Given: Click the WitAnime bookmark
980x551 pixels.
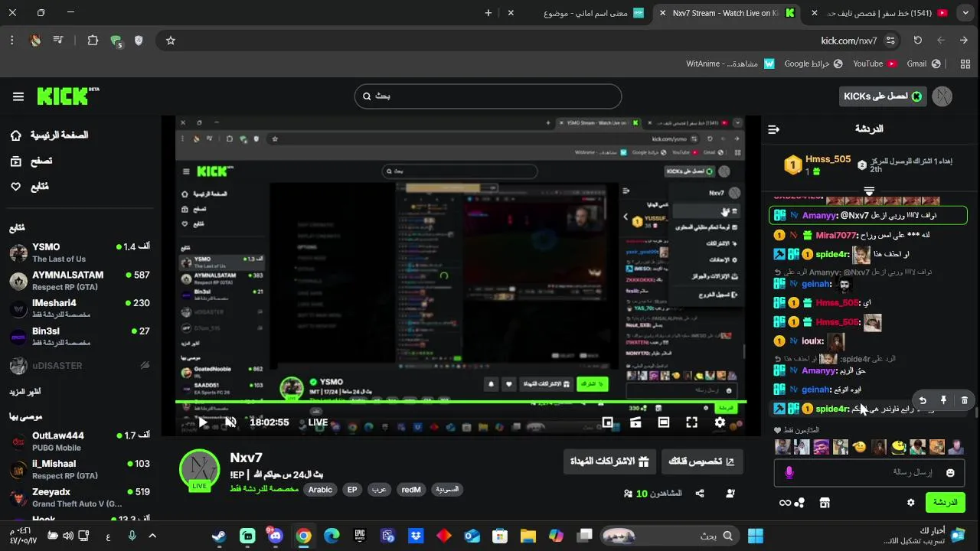Looking at the screenshot, I should point(730,64).
